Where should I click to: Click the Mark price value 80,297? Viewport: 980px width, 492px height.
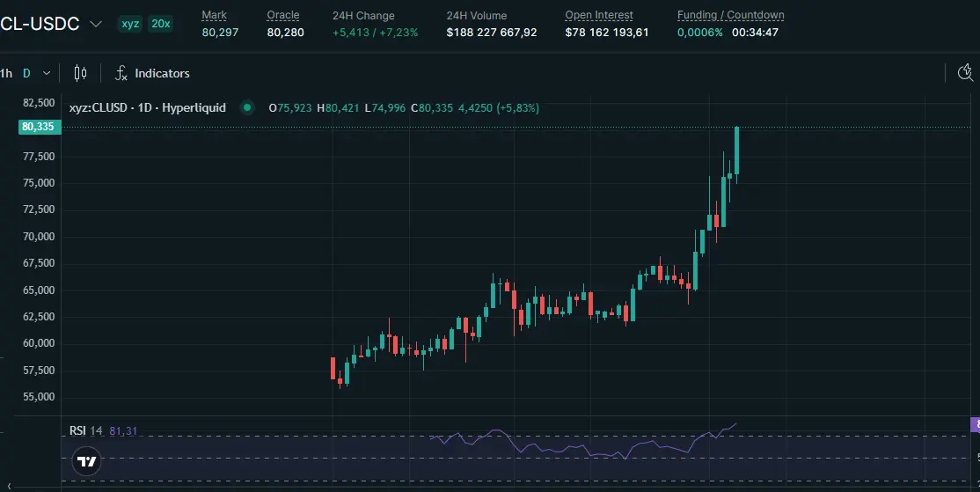coord(220,32)
